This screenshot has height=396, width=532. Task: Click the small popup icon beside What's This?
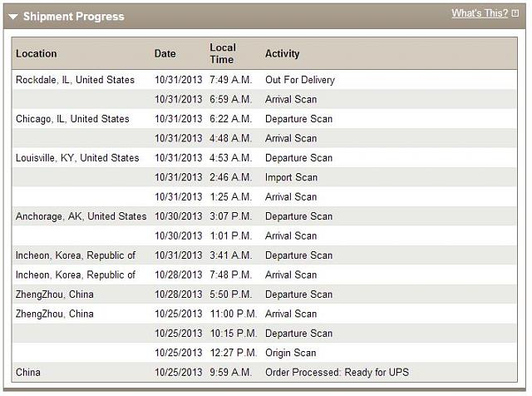tap(515, 13)
